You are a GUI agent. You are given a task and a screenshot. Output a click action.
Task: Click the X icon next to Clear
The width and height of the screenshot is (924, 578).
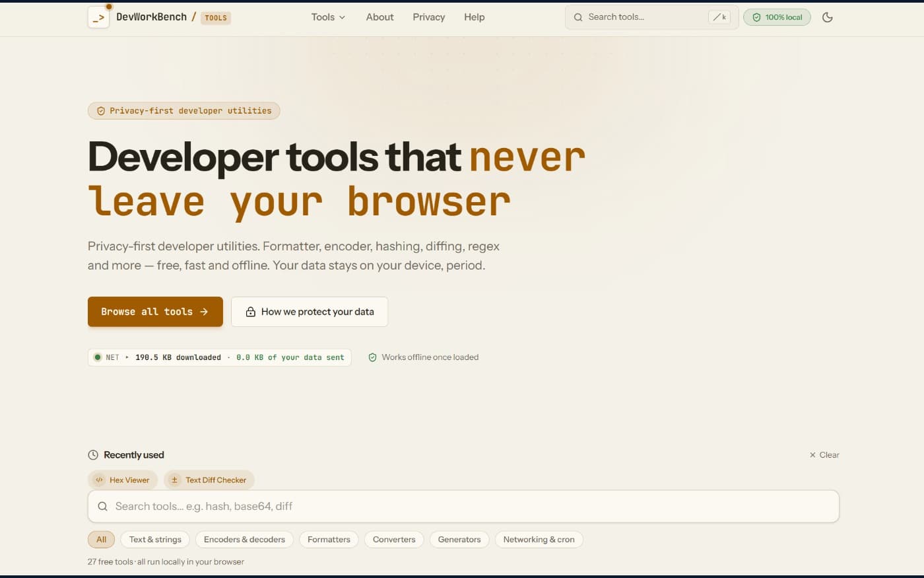(x=812, y=455)
